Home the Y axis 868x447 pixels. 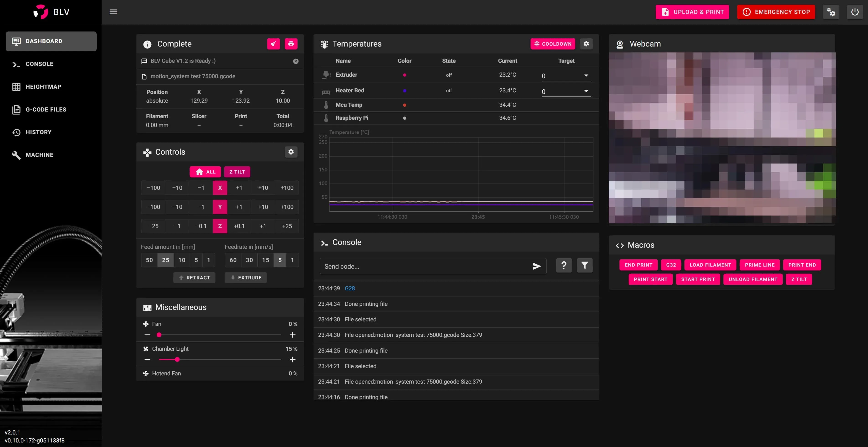click(220, 207)
